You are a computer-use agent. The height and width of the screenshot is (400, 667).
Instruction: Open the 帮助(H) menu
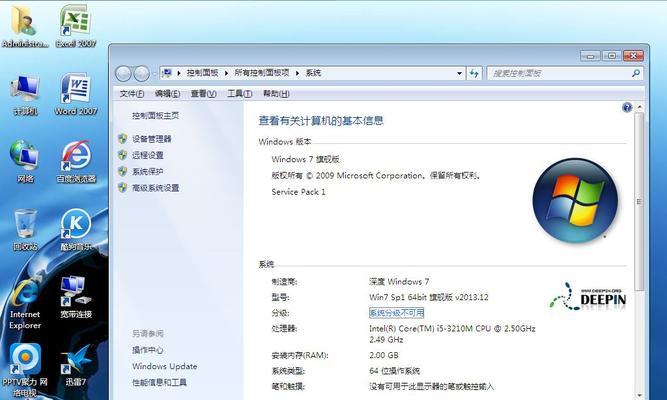pyautogui.click(x=276, y=94)
